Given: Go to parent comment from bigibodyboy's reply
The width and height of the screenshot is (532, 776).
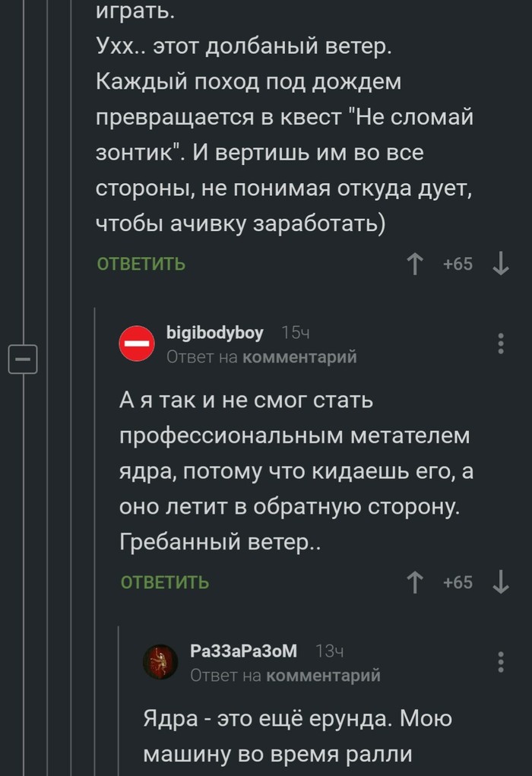Looking at the screenshot, I should [x=299, y=356].
